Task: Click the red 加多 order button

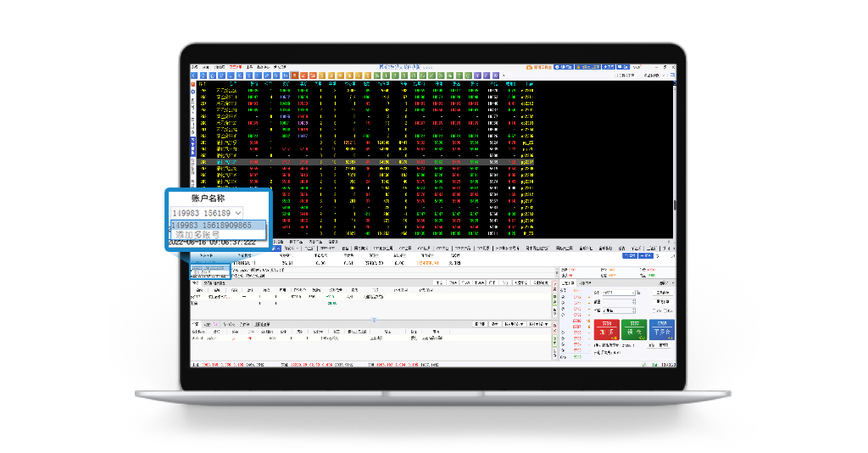Action: (607, 329)
